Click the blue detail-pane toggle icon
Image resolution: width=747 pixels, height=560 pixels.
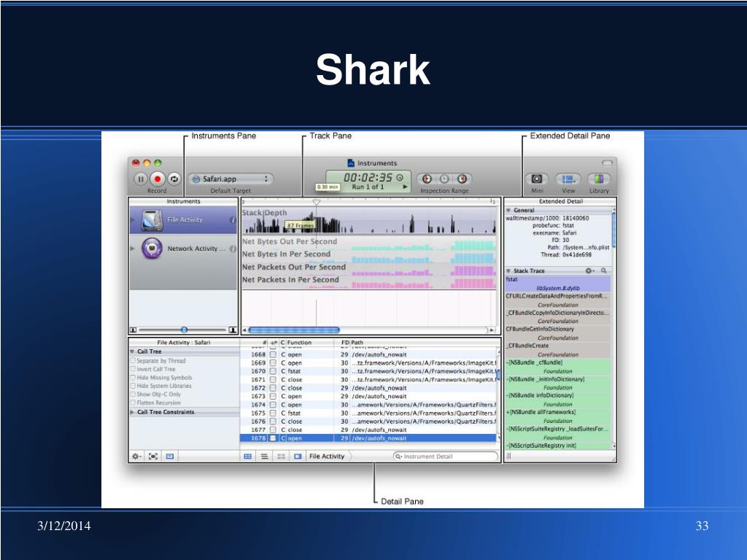click(x=170, y=456)
